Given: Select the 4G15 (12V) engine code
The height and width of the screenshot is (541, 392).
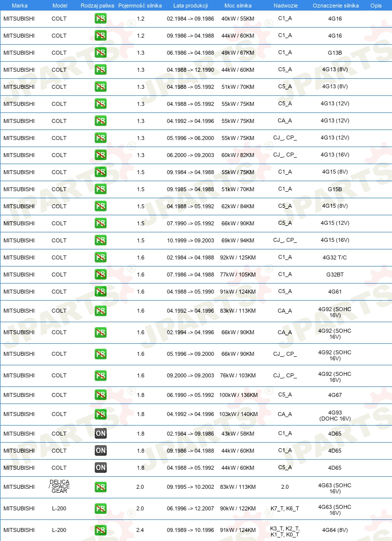Looking at the screenshot, I should (x=335, y=223).
